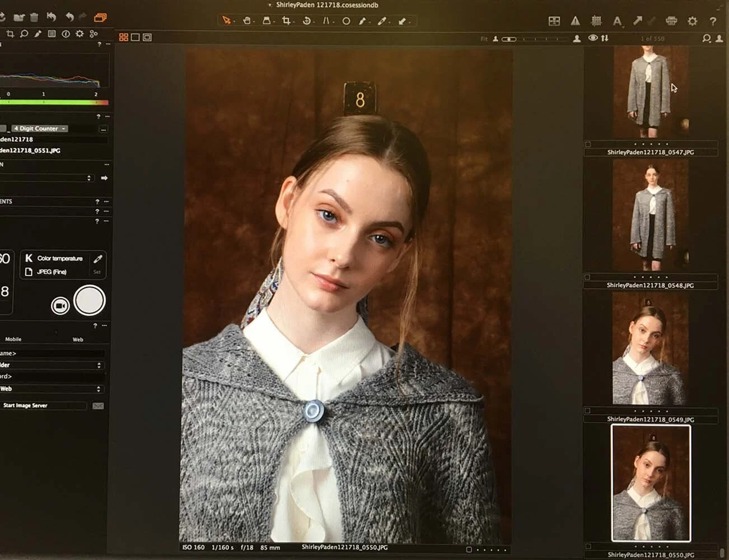Image resolution: width=729 pixels, height=560 pixels.
Task: Click the arrow button beside location dropdown
Action: pyautogui.click(x=104, y=178)
